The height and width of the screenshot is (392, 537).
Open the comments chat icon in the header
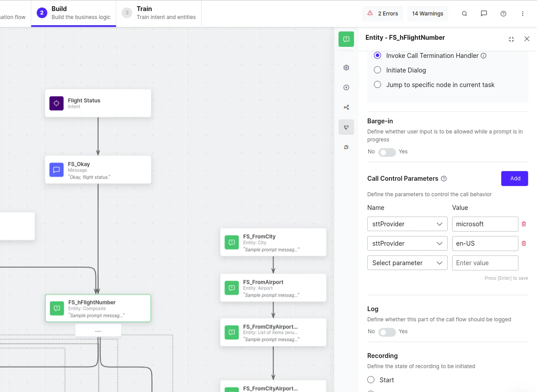(x=484, y=13)
